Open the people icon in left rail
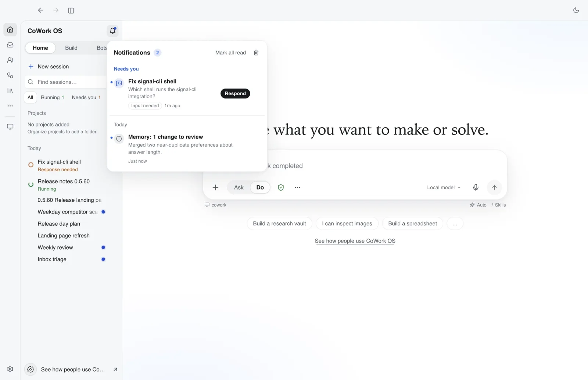 point(10,60)
